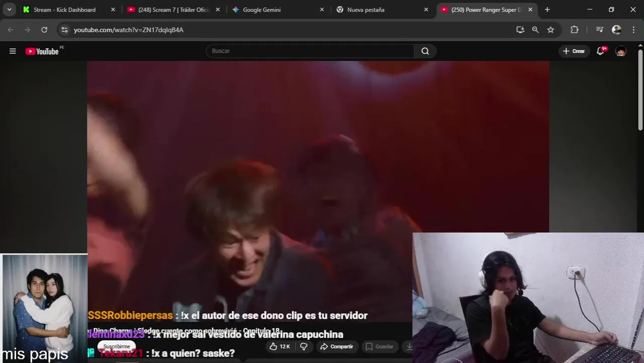644x363 pixels.
Task: Open the tab search dropdown arrow
Action: [x=9, y=10]
